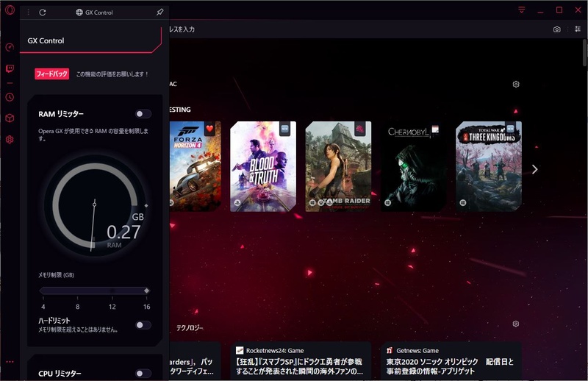
Task: Click the 12 mark on memory slider
Action: (x=112, y=307)
